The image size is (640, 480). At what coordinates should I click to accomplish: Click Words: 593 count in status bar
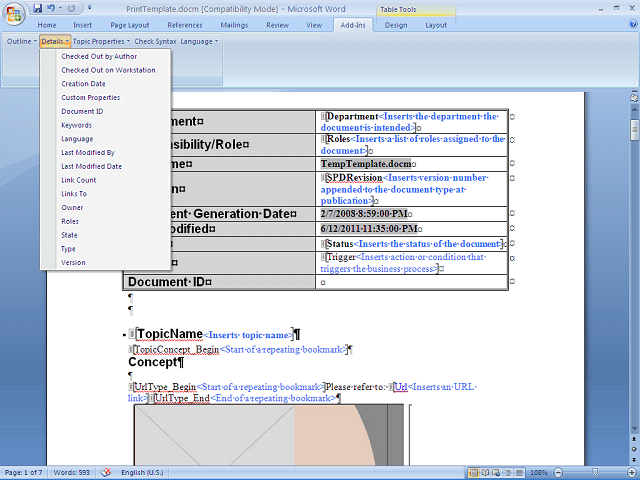[x=72, y=473]
